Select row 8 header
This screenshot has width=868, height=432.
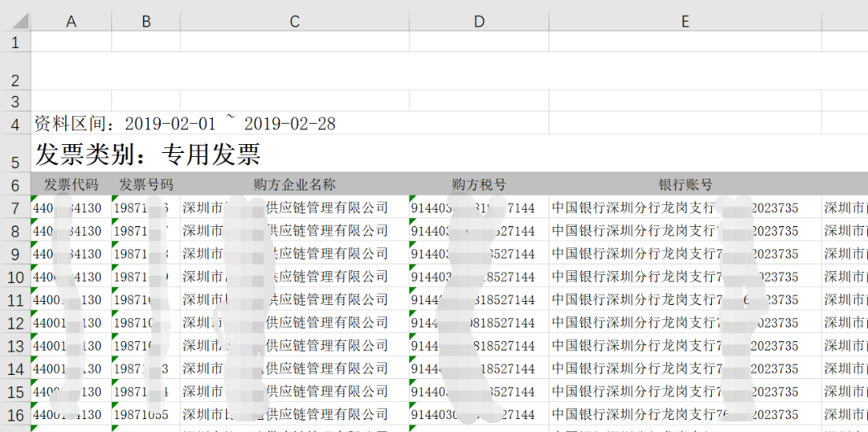pyautogui.click(x=15, y=230)
